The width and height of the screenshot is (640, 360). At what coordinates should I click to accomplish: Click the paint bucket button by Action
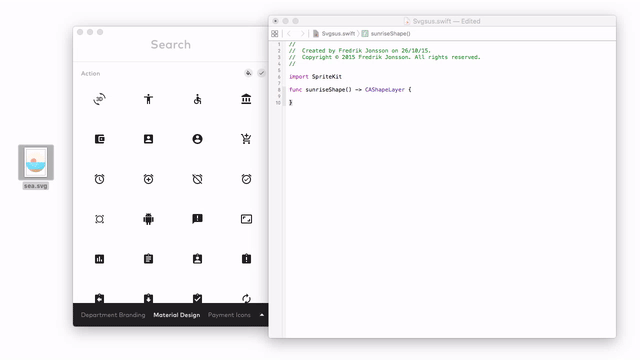tap(248, 73)
